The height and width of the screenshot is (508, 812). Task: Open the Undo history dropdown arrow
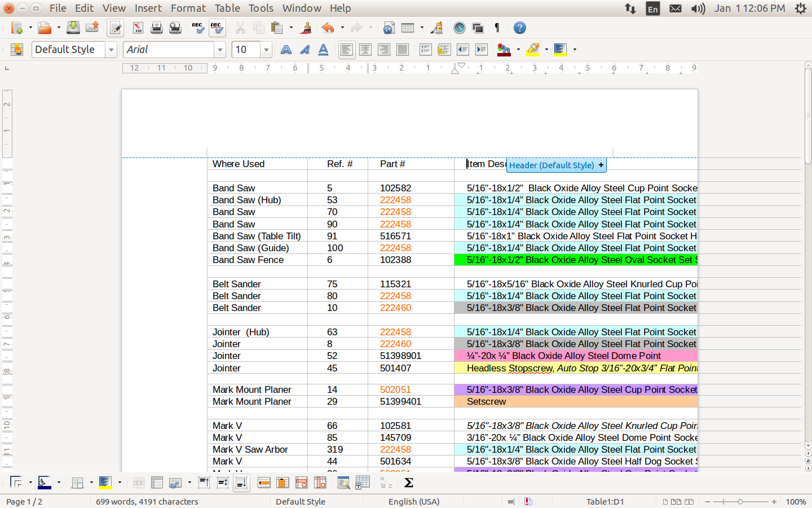point(342,28)
